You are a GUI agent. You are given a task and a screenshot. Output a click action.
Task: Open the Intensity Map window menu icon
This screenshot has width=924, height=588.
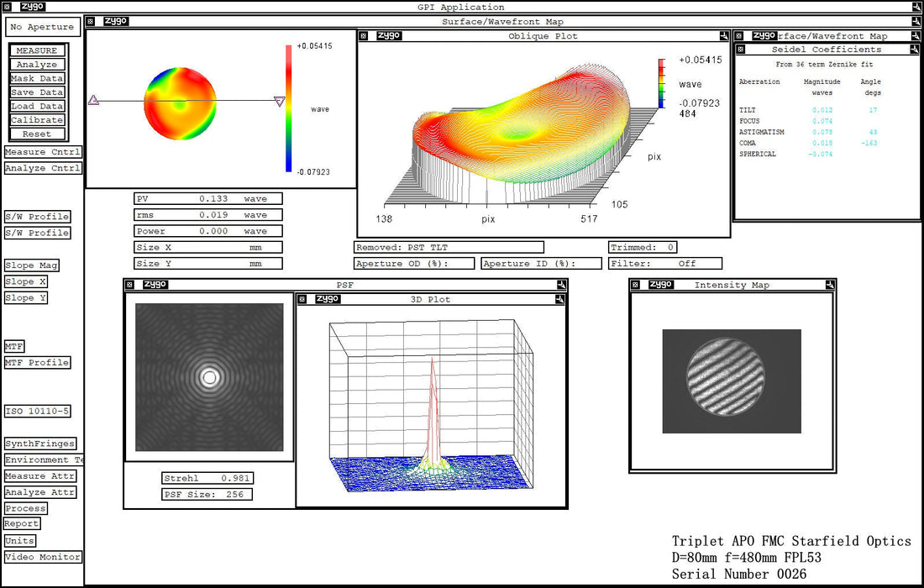pyautogui.click(x=635, y=286)
